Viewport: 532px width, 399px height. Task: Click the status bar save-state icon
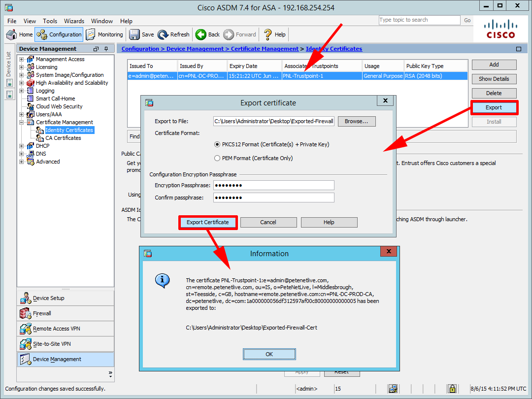pos(393,389)
